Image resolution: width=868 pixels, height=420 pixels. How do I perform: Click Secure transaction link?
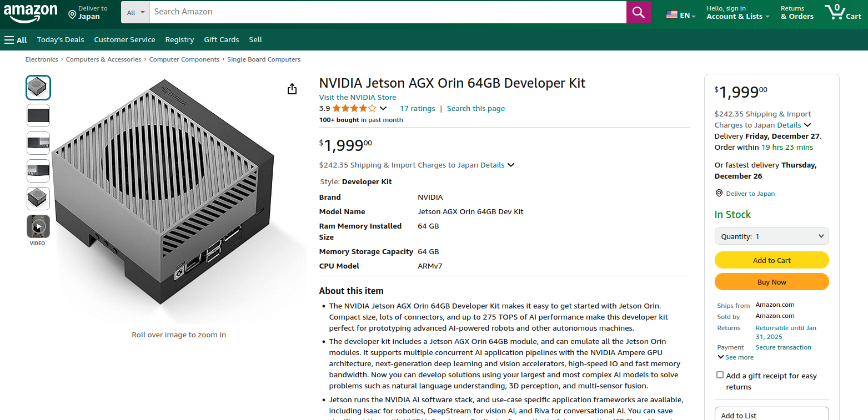click(x=783, y=347)
